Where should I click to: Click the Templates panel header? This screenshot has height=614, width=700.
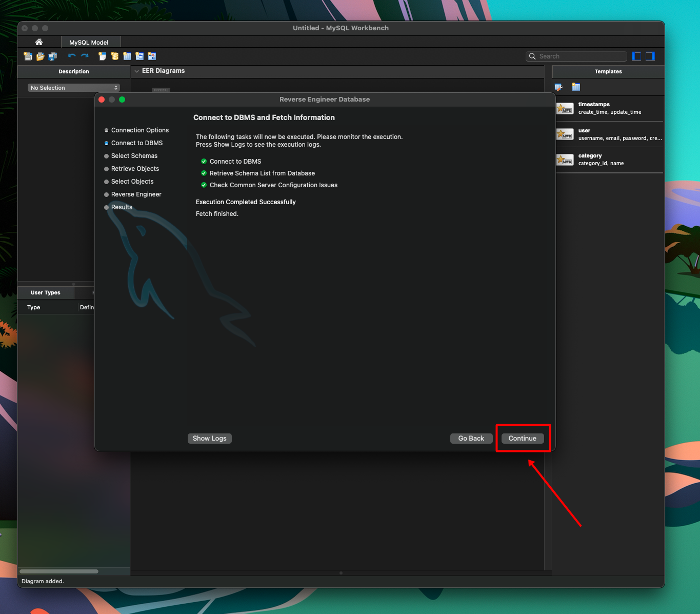click(x=608, y=71)
